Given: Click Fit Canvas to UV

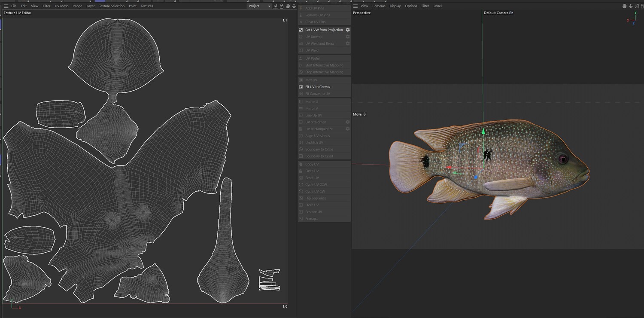Looking at the screenshot, I should [324, 94].
